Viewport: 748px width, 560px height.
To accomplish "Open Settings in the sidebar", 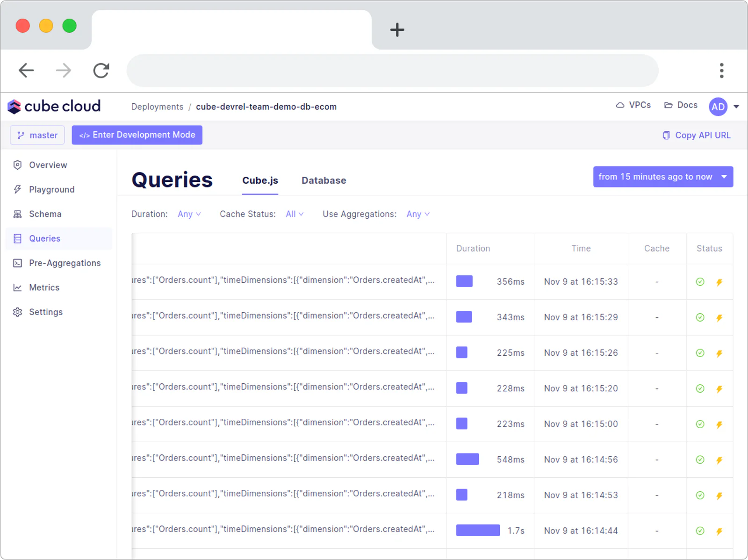I will [x=59, y=312].
